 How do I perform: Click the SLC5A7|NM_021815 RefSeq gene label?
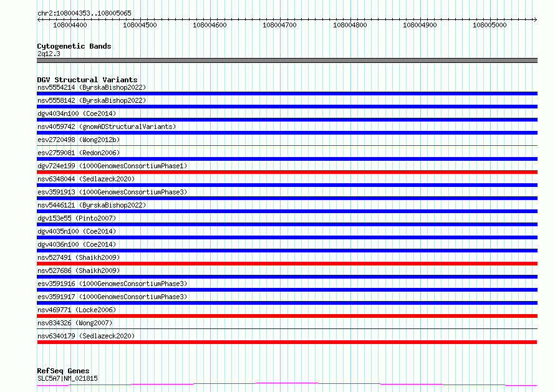pyautogui.click(x=67, y=378)
